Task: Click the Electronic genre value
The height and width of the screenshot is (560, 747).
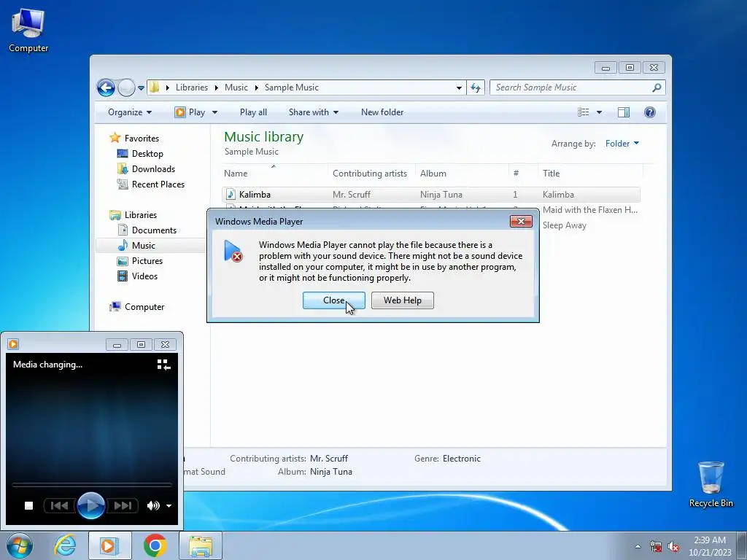Action: tap(462, 459)
